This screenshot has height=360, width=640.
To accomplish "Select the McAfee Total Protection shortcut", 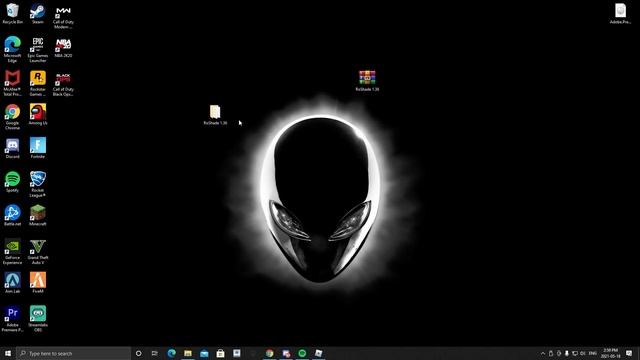I will coord(12,83).
